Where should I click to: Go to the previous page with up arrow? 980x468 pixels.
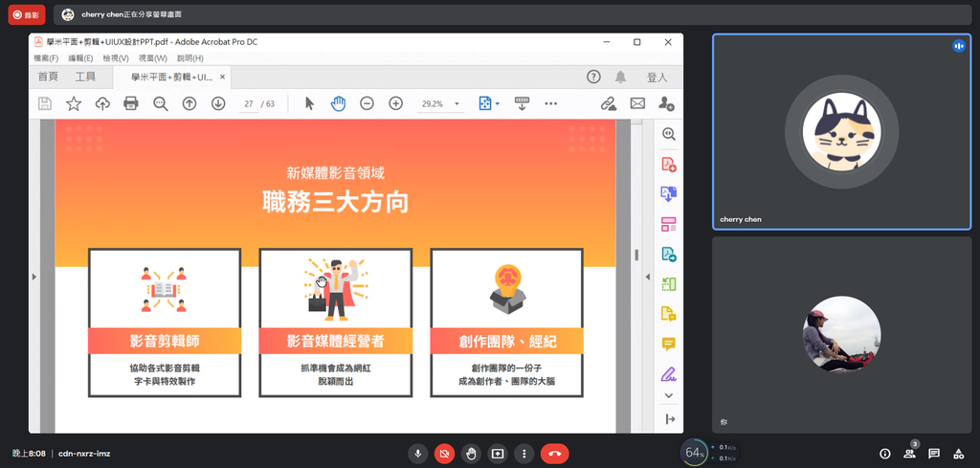pos(189,103)
